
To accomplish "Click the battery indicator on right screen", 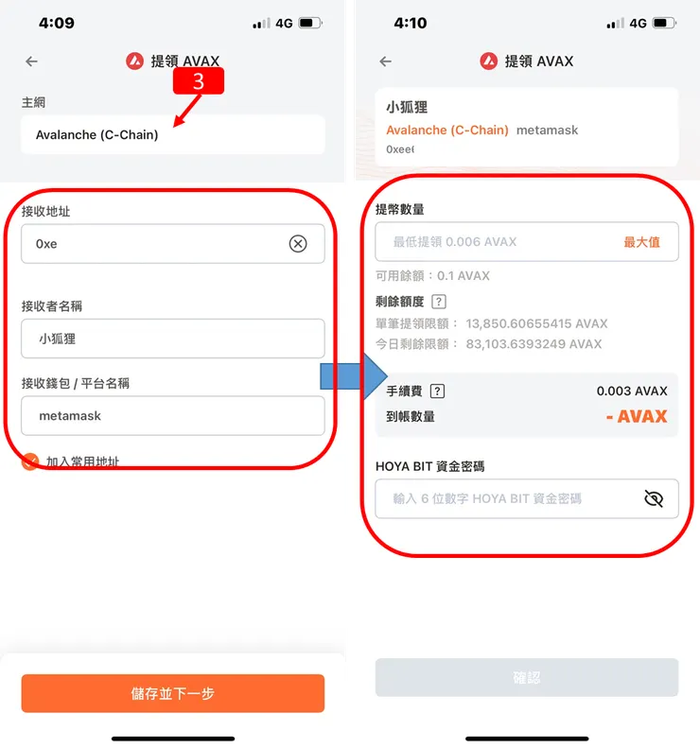I will tap(664, 23).
